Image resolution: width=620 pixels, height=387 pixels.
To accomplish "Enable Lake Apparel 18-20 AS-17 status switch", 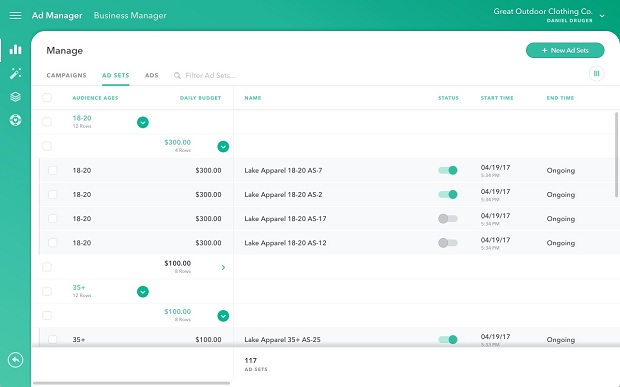I will (x=448, y=219).
